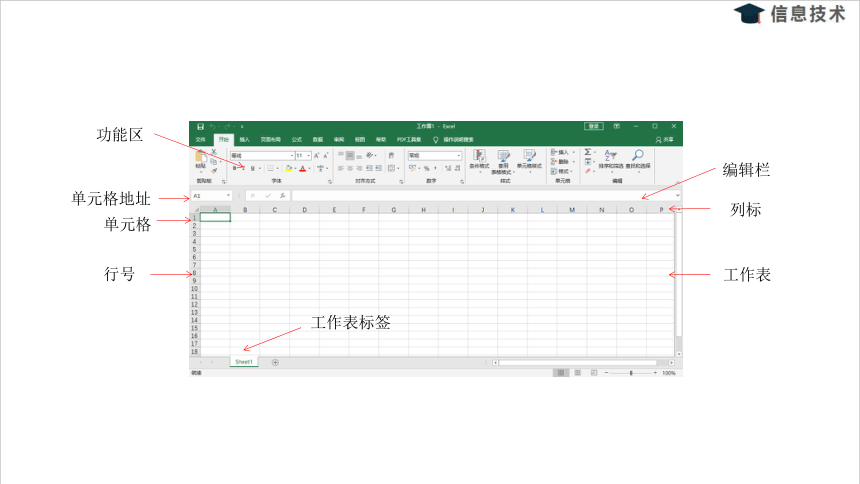Click the Decrease Indent icon
Image resolution: width=860 pixels, height=484 pixels.
click(x=369, y=168)
